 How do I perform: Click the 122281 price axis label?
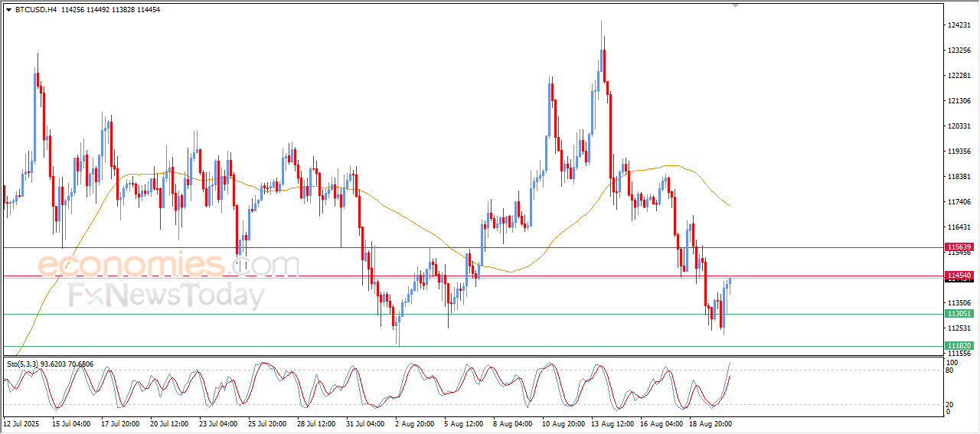960,76
